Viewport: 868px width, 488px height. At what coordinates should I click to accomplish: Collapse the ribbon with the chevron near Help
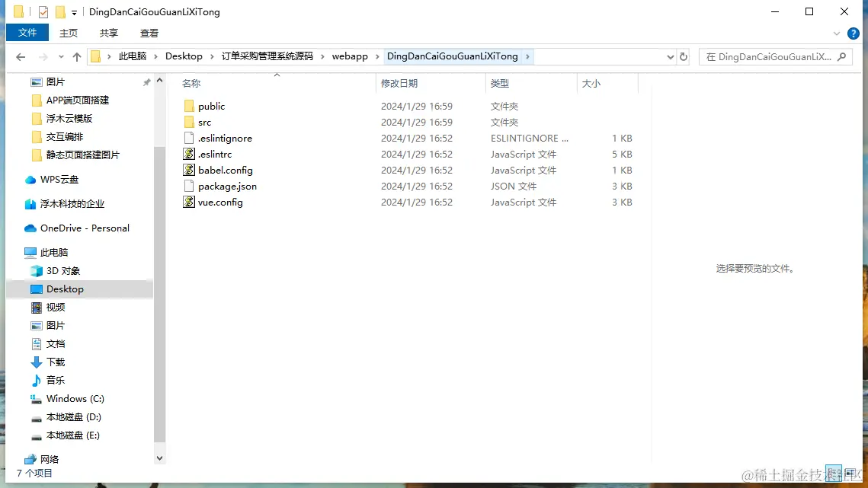click(x=837, y=33)
